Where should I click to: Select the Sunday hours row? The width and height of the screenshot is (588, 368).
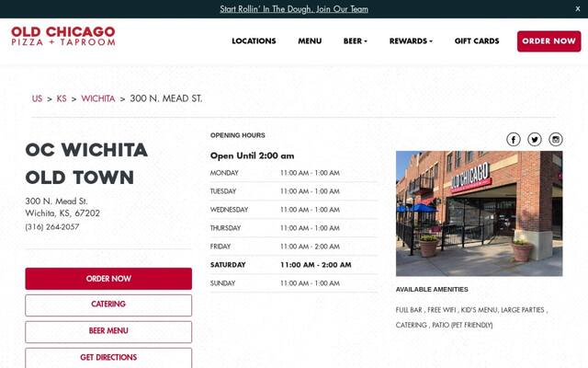pyautogui.click(x=294, y=283)
